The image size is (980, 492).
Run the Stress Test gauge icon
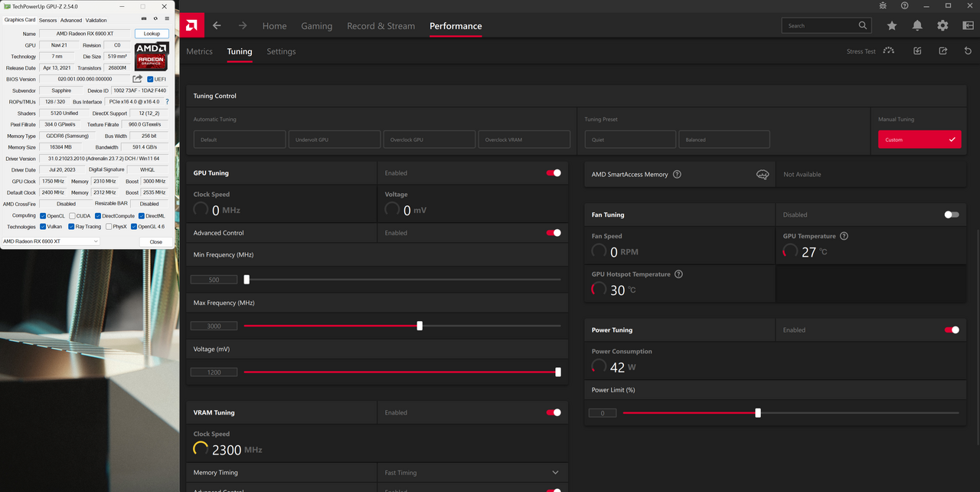click(888, 51)
